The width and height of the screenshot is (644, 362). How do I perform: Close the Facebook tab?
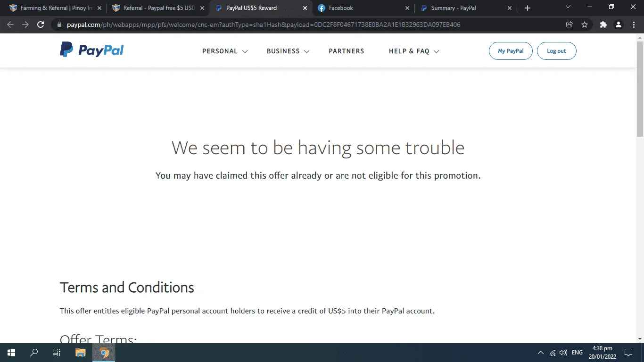(408, 8)
